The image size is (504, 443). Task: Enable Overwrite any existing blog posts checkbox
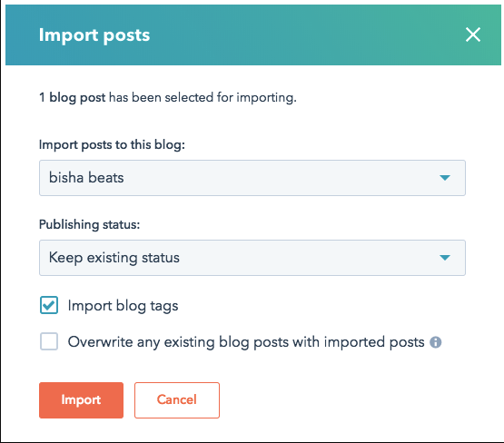(x=49, y=341)
